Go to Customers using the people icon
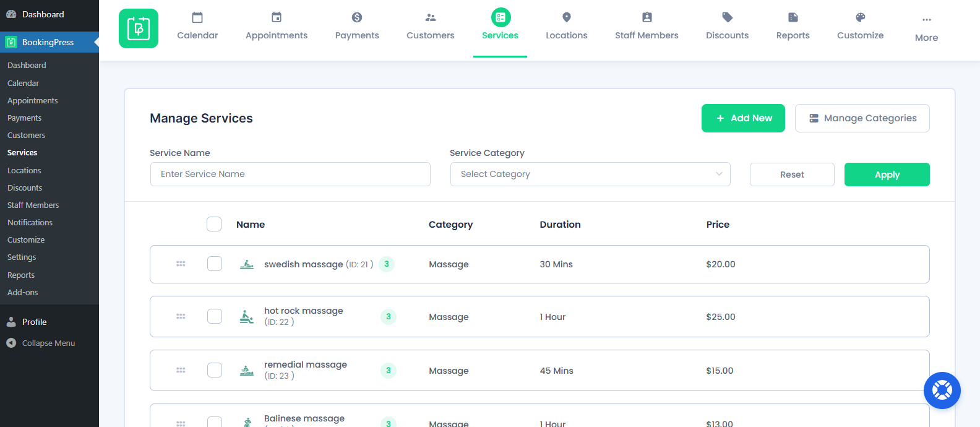The height and width of the screenshot is (427, 980). tap(431, 17)
